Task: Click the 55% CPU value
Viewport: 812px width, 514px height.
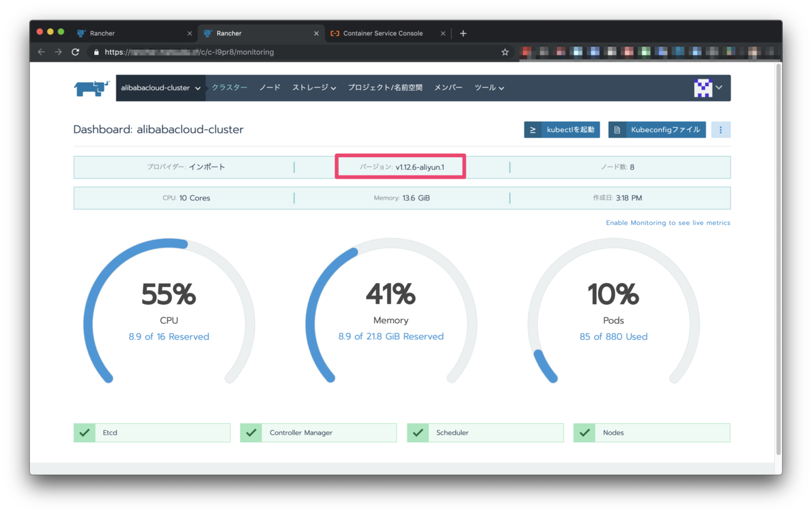Action: coord(168,295)
